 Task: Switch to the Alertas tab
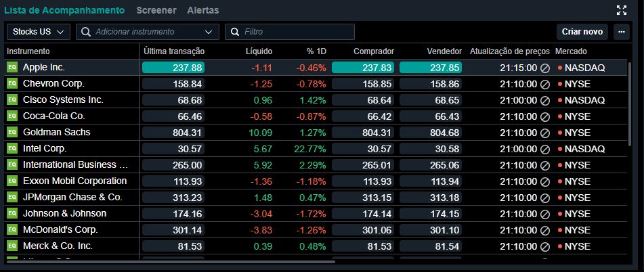202,10
